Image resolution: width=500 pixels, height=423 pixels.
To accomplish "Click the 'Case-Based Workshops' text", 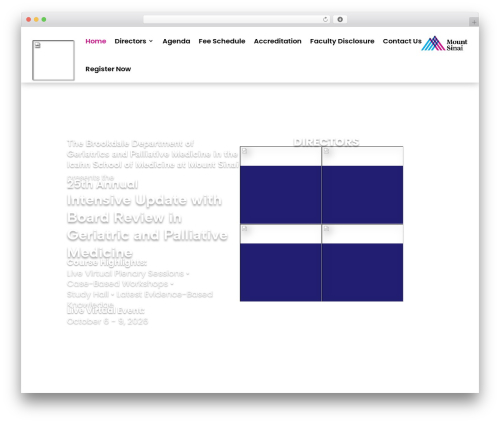I will click(x=117, y=284).
